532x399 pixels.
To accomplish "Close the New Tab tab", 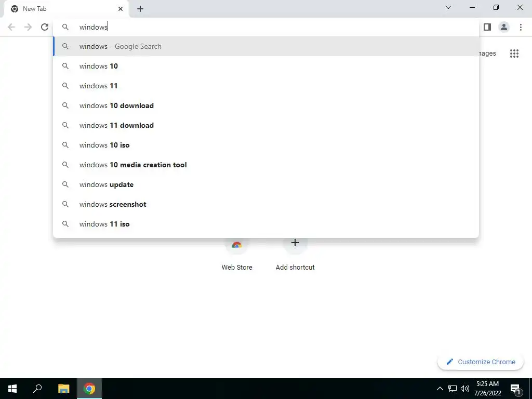I will pyautogui.click(x=121, y=9).
